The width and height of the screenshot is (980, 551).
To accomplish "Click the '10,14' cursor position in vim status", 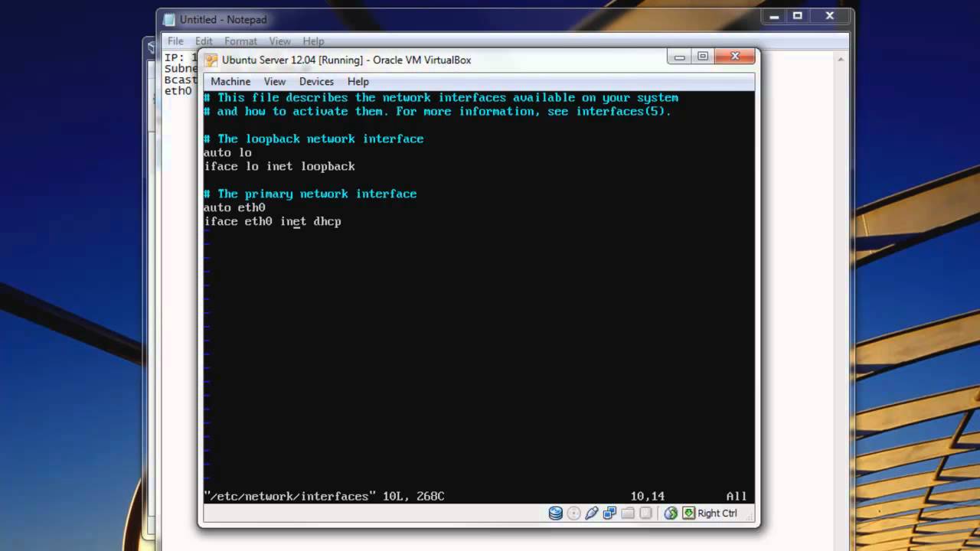I will click(x=648, y=497).
